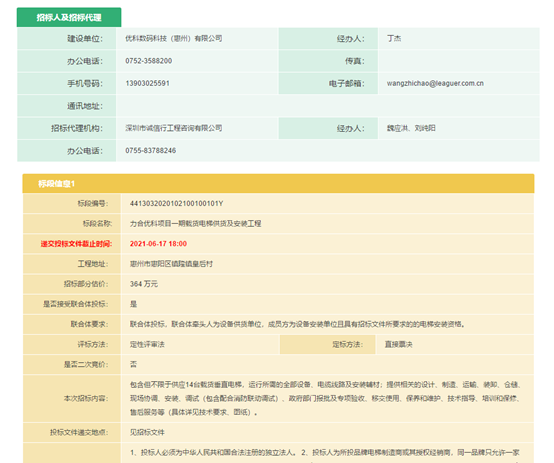554x463 pixels.
Task: Click the company name 优科数码科技（惠州）有限公司
Action: pyautogui.click(x=174, y=39)
